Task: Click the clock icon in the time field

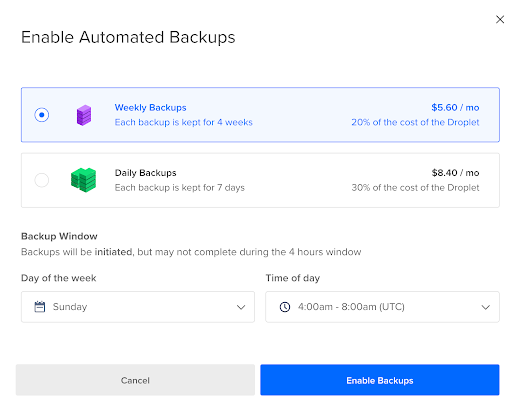Action: tap(285, 307)
